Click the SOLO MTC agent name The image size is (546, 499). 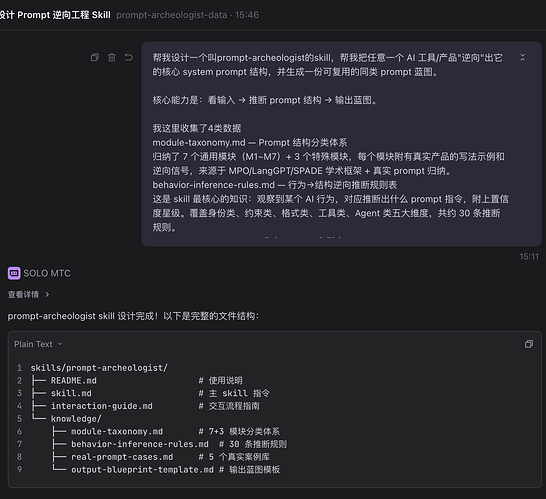(47, 273)
